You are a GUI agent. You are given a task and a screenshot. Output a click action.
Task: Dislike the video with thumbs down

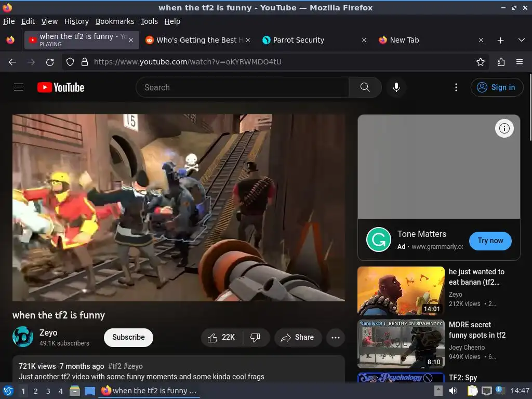[x=255, y=338]
